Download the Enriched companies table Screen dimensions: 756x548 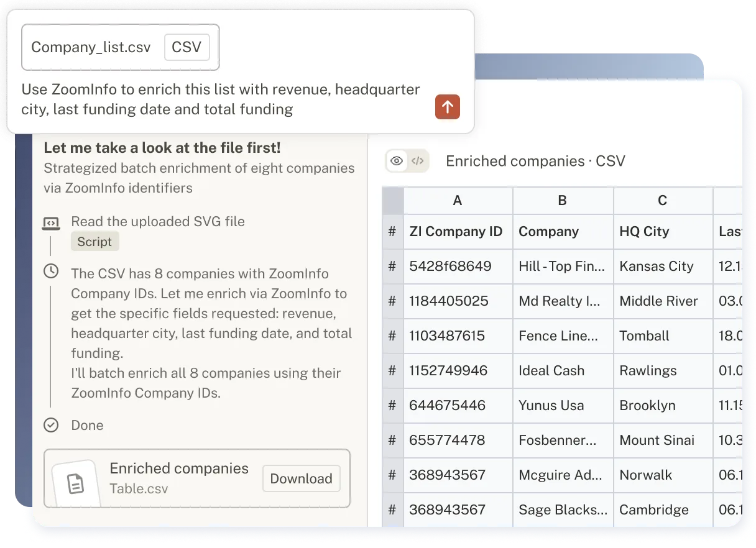pyautogui.click(x=301, y=478)
